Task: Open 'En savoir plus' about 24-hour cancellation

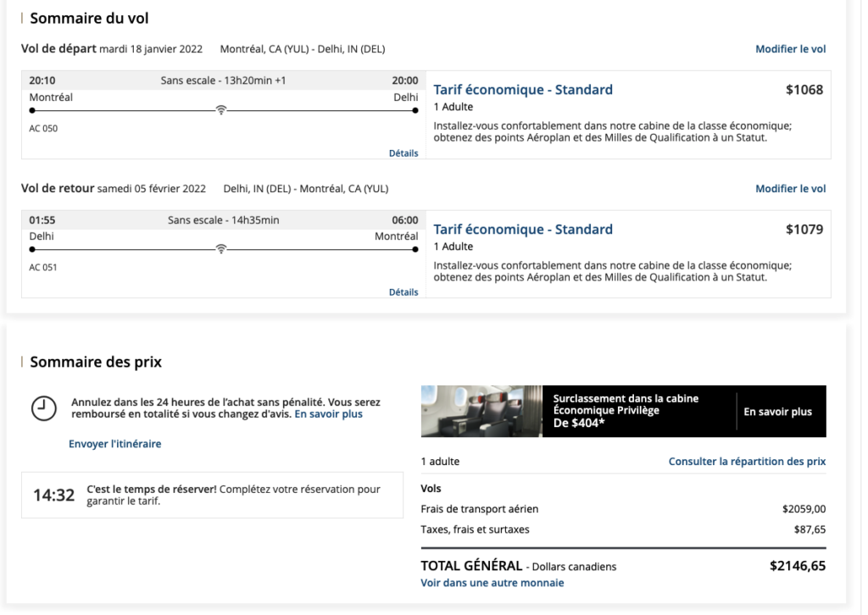Action: [x=328, y=414]
